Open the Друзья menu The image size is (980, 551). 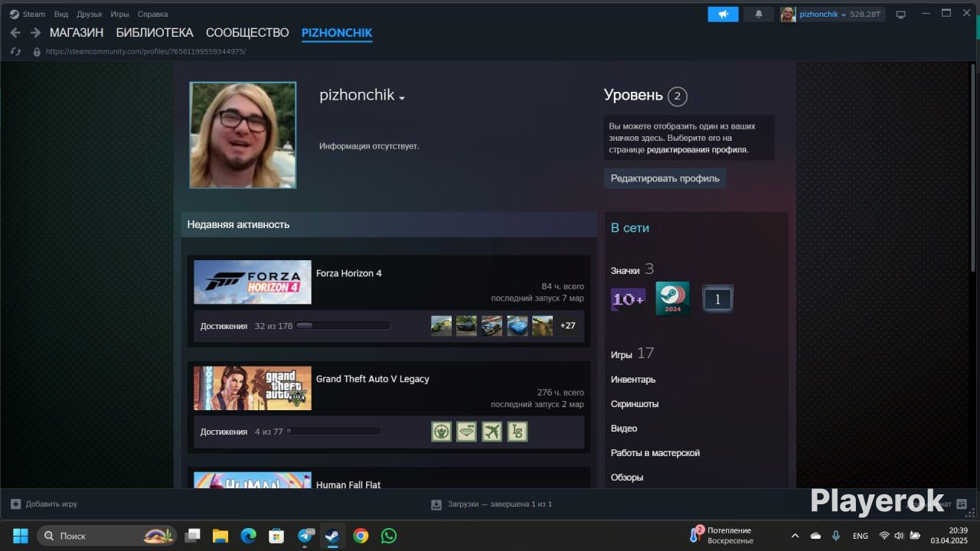pyautogui.click(x=89, y=14)
